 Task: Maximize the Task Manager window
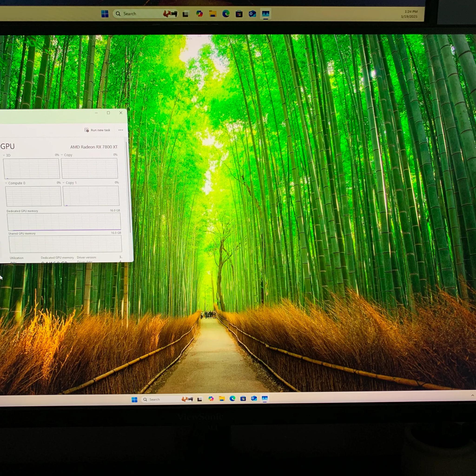108,113
